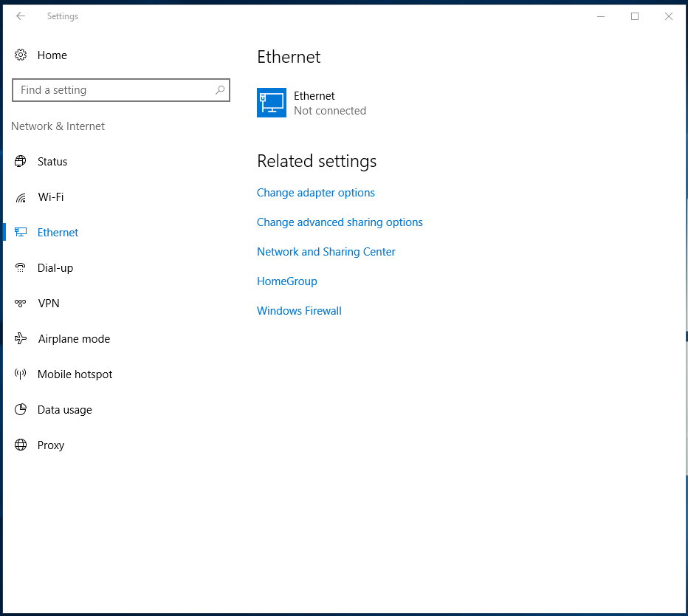
Task: Click the search magnifier icon
Action: [x=220, y=90]
